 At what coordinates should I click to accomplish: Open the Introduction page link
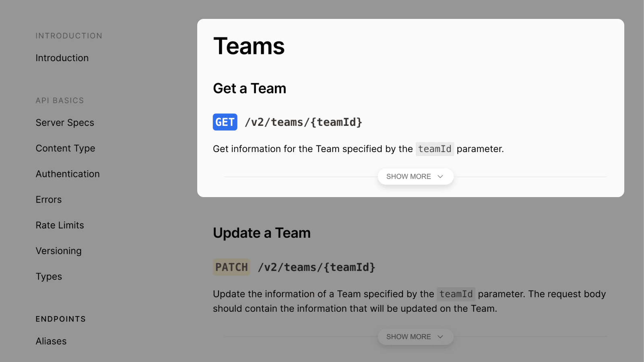(x=62, y=58)
